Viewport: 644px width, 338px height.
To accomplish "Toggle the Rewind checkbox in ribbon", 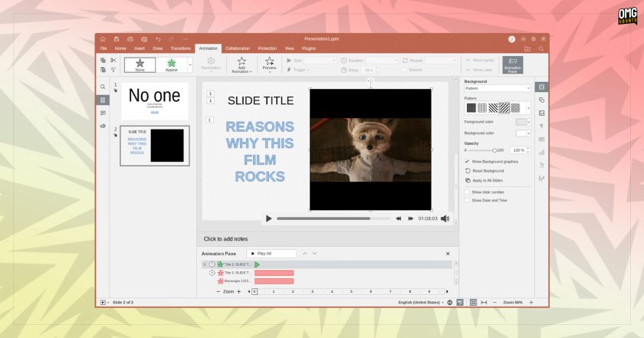I will tap(405, 70).
